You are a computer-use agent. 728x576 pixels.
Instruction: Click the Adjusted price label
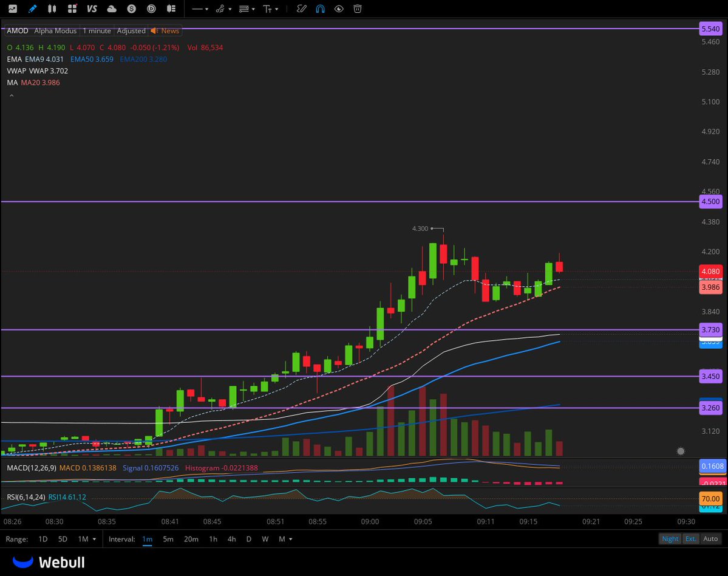tap(131, 30)
